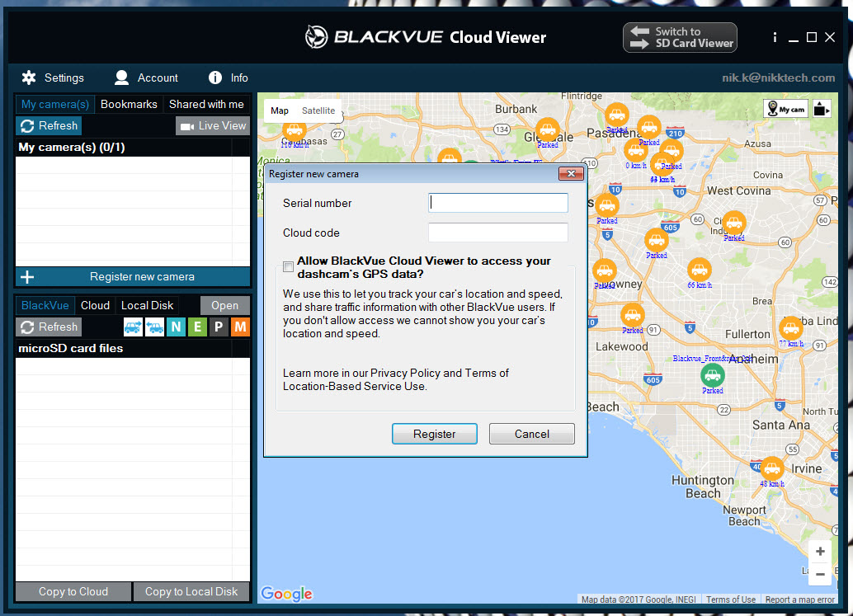Screen dimensions: 853x616
Task: Switch to SD Card Viewer
Action: coord(680,37)
